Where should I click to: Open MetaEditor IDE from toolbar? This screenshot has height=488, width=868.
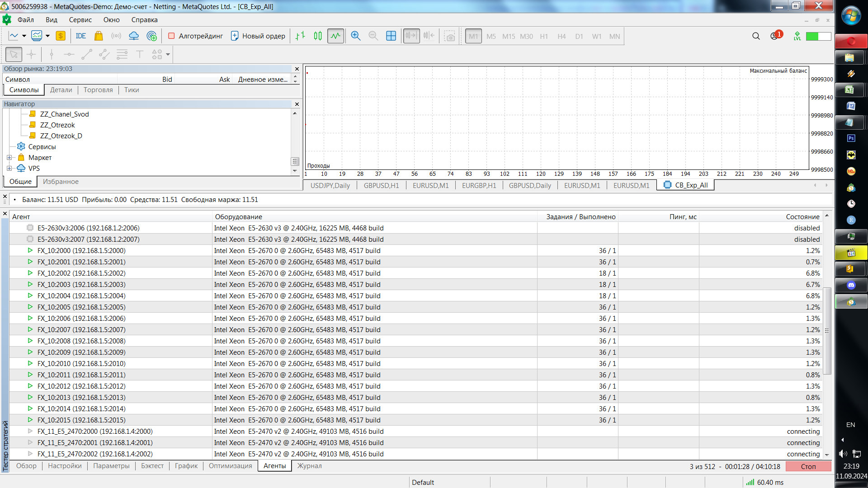point(81,36)
